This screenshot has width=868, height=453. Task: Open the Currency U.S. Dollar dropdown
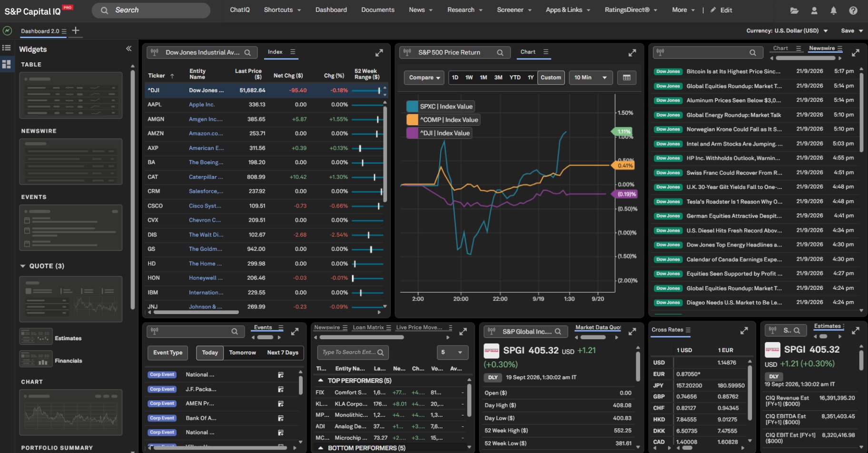coord(787,30)
